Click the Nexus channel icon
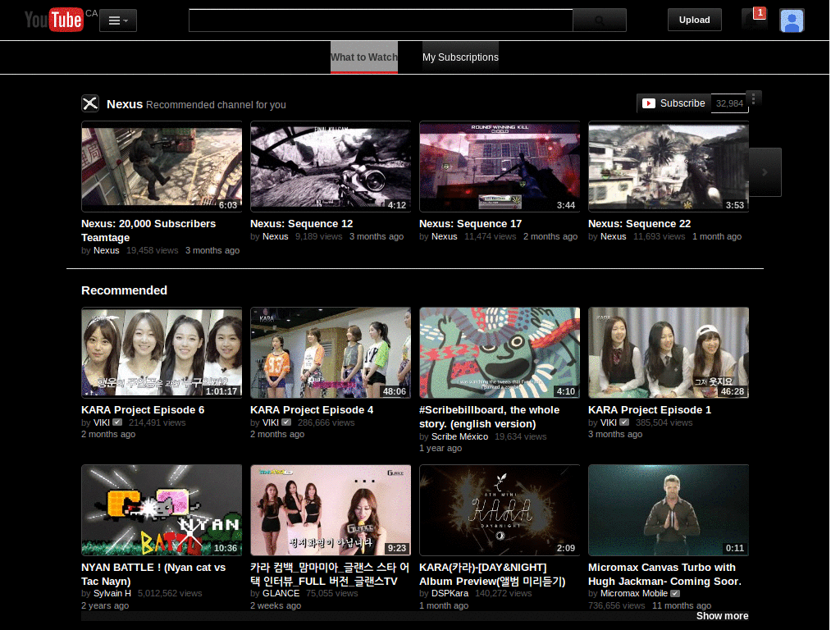 pos(90,103)
